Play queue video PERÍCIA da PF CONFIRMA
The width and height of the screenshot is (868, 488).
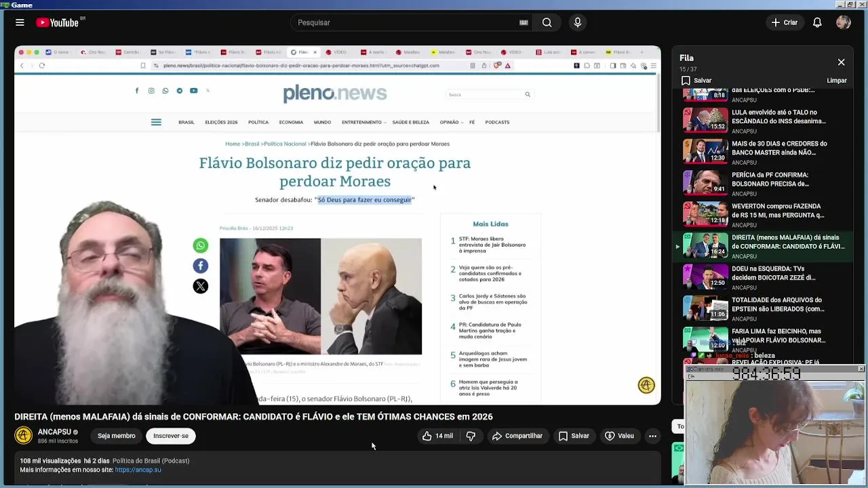[x=764, y=183]
